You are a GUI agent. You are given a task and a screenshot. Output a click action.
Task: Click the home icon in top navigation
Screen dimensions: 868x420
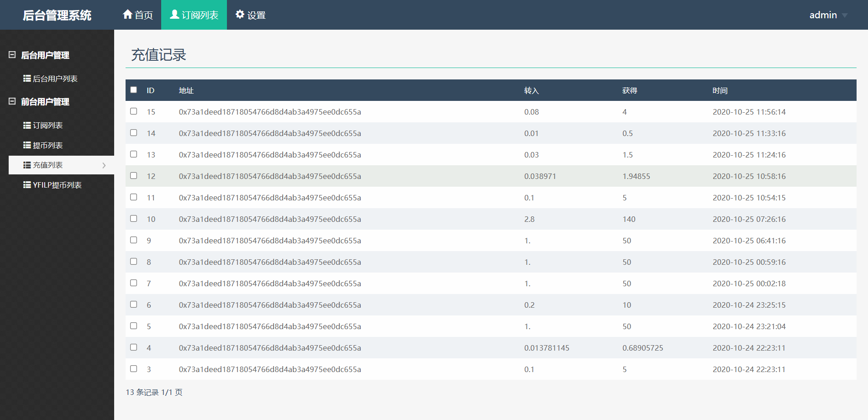click(127, 15)
